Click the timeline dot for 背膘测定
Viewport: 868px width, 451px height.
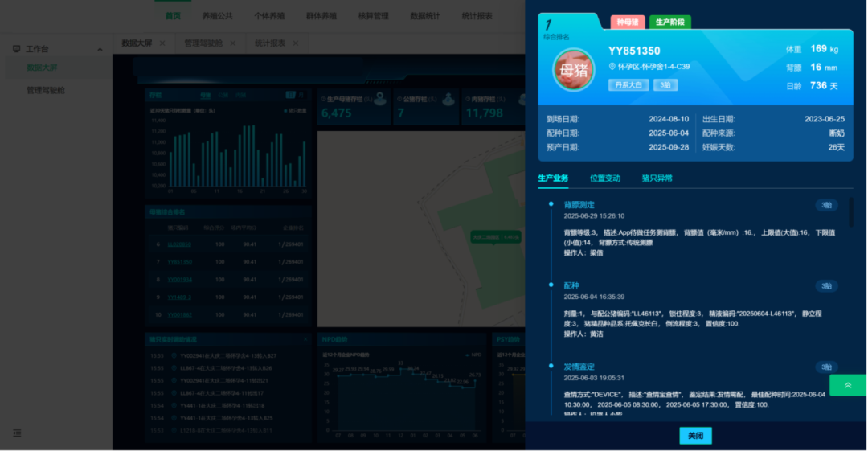point(551,204)
